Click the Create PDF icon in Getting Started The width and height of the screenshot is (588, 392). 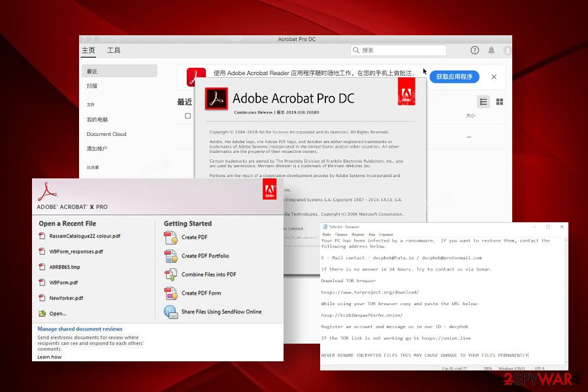point(171,237)
